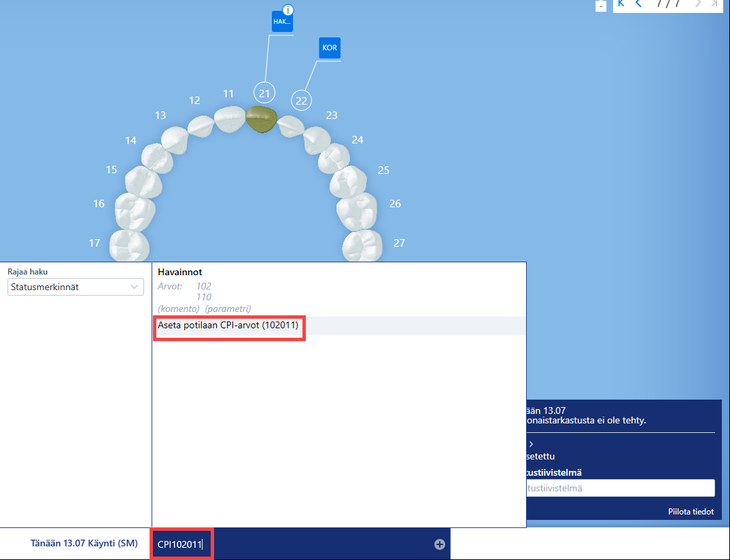Click the highlighted green tooth 21
Screen dimensions: 730x560
click(x=262, y=119)
